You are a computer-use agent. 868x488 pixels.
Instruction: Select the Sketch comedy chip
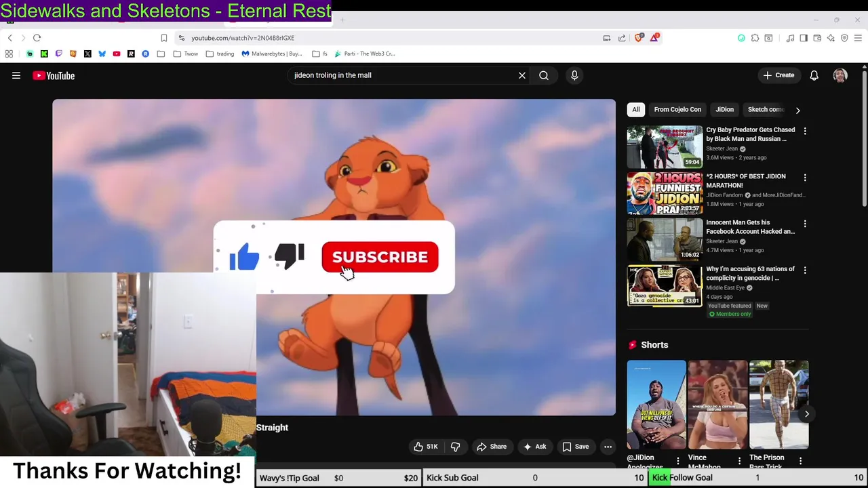click(x=766, y=109)
